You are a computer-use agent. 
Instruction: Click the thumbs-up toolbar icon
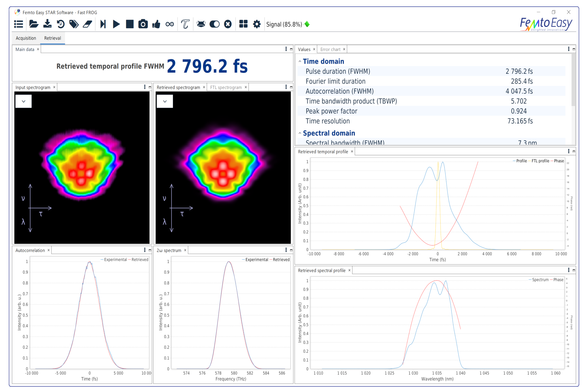point(156,24)
